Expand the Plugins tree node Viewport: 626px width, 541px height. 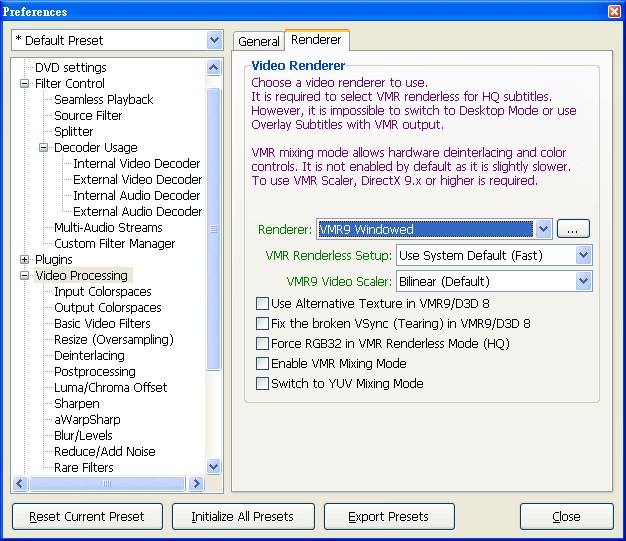click(x=24, y=260)
